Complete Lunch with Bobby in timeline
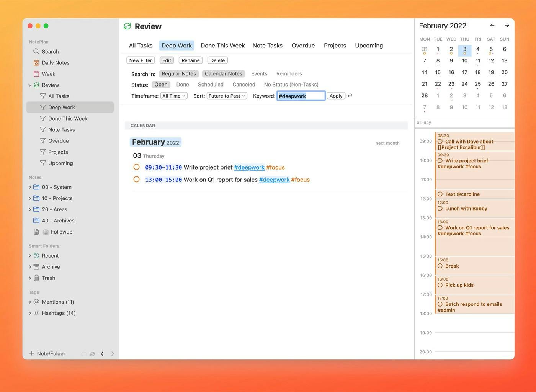The width and height of the screenshot is (536, 392). click(x=440, y=209)
